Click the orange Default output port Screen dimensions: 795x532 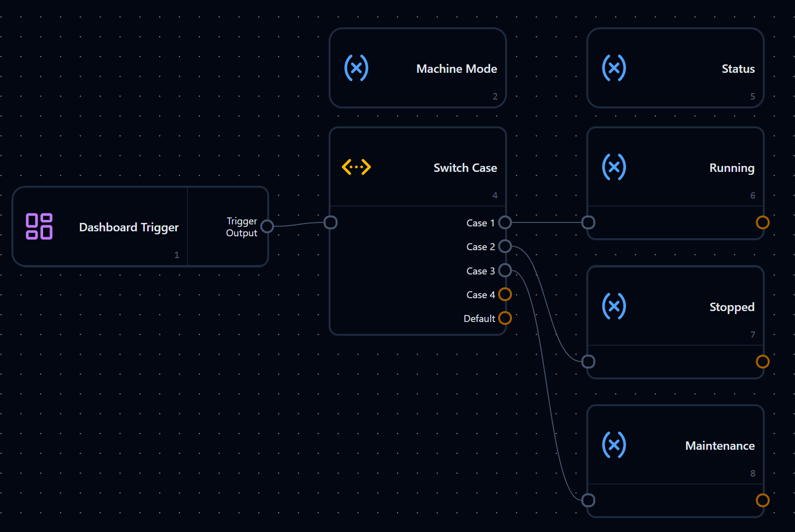tap(505, 318)
